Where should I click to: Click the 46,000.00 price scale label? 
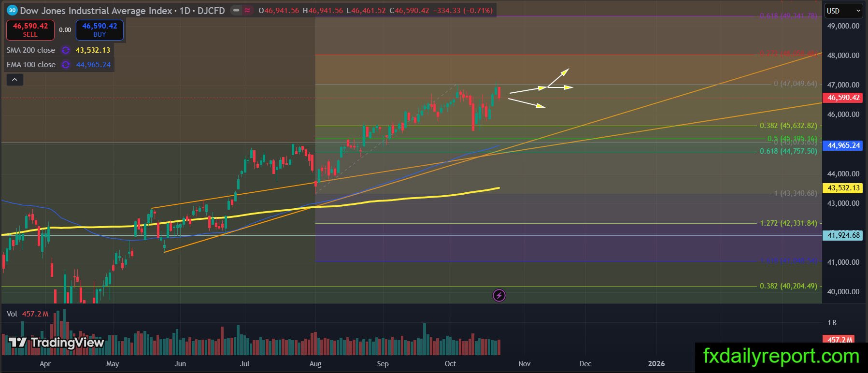[x=843, y=115]
